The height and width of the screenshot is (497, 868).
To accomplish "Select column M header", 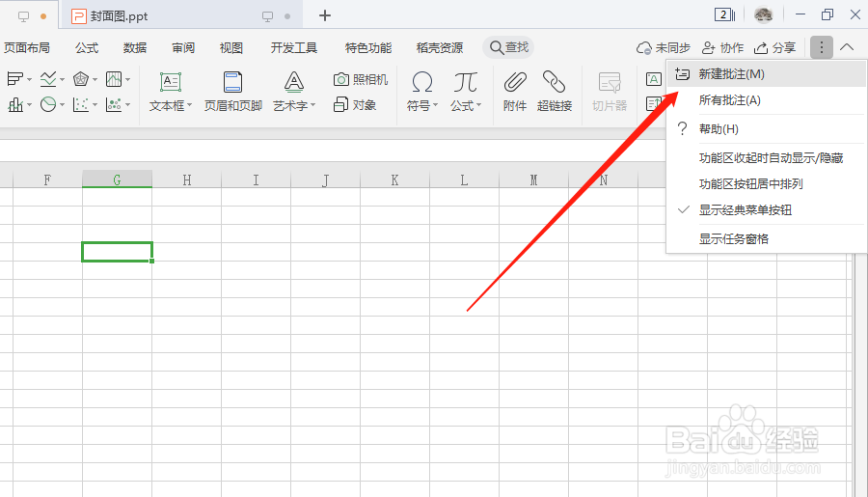I will [533, 179].
